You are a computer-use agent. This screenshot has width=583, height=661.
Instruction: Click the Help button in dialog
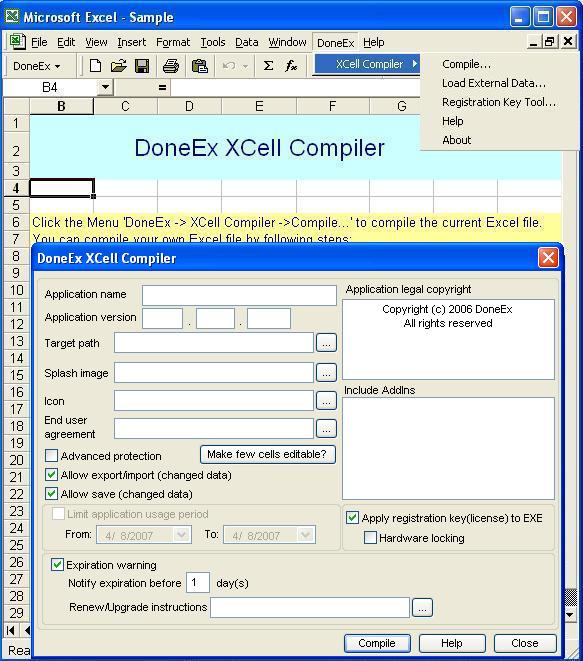[x=452, y=643]
